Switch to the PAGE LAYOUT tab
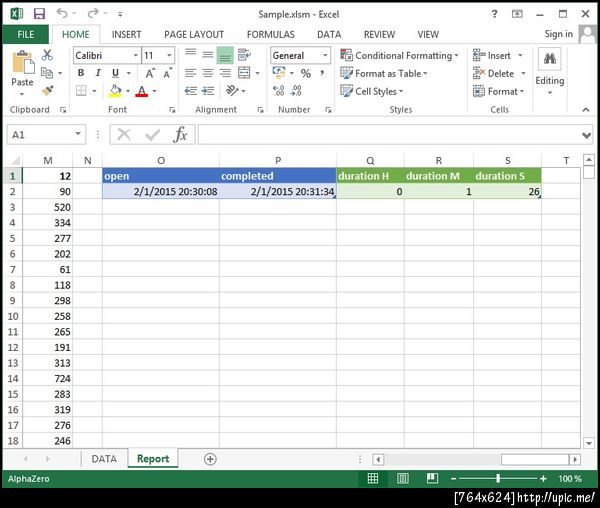The image size is (600, 508). [x=194, y=34]
